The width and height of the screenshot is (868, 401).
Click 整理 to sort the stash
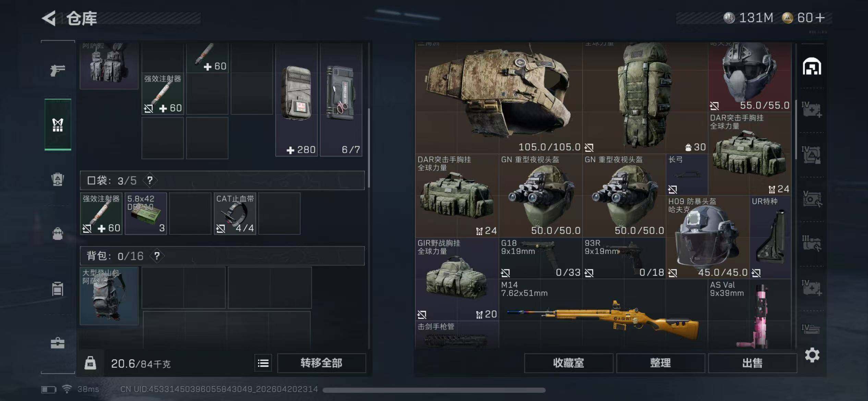click(660, 363)
